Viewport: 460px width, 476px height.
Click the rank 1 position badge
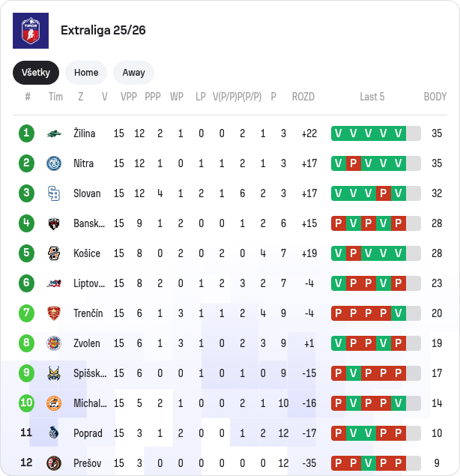click(27, 133)
